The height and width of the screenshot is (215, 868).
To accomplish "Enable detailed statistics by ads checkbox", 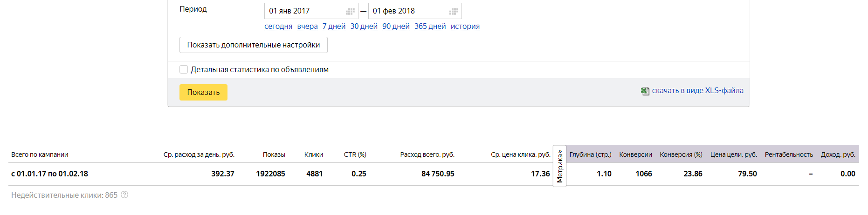I will click(184, 69).
